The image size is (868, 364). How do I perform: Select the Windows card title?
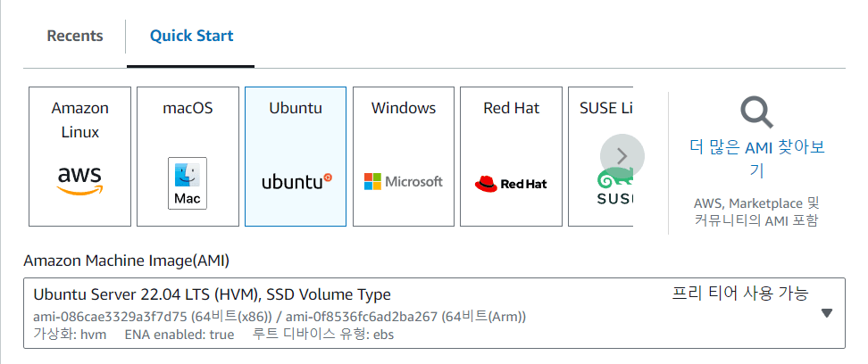(x=404, y=108)
